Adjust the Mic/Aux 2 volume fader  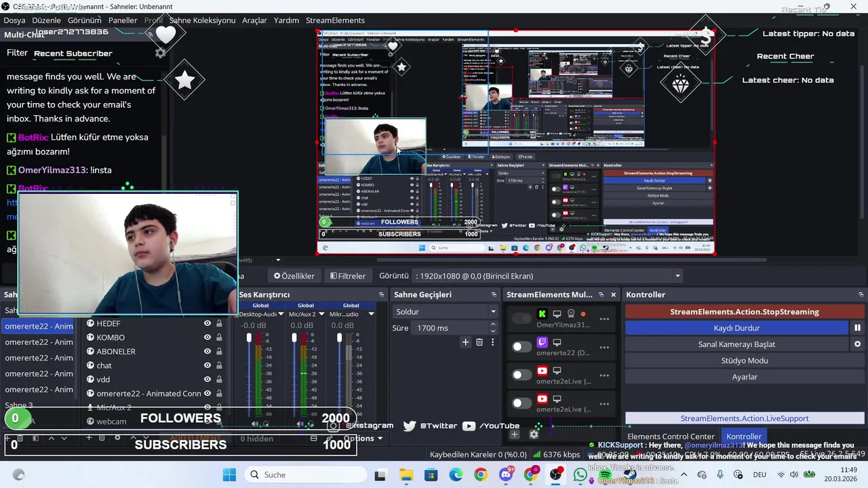coord(294,338)
